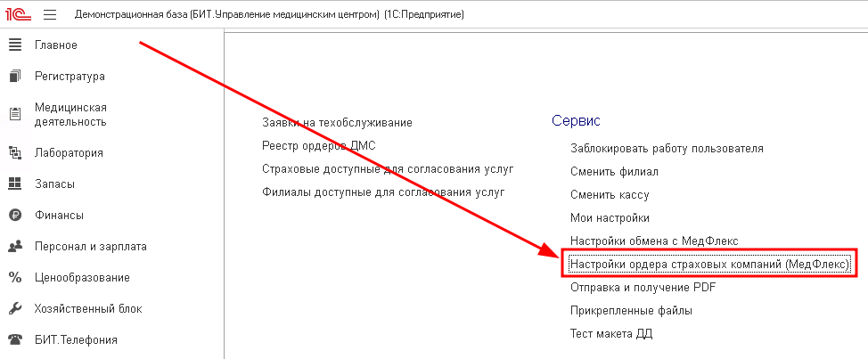Click the Медицинская деятельность clipboard icon

[x=15, y=114]
